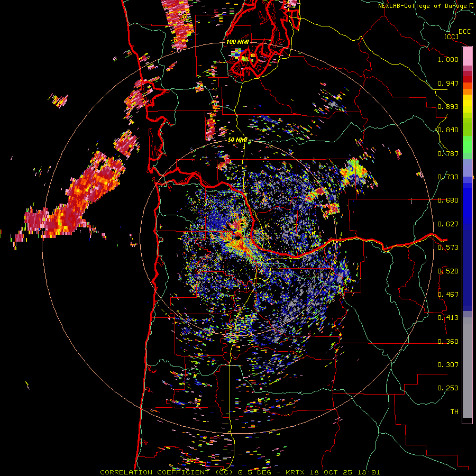The width and height of the screenshot is (476, 476).
Task: Select the 1.000 value on the color scale
Action: coord(448,59)
